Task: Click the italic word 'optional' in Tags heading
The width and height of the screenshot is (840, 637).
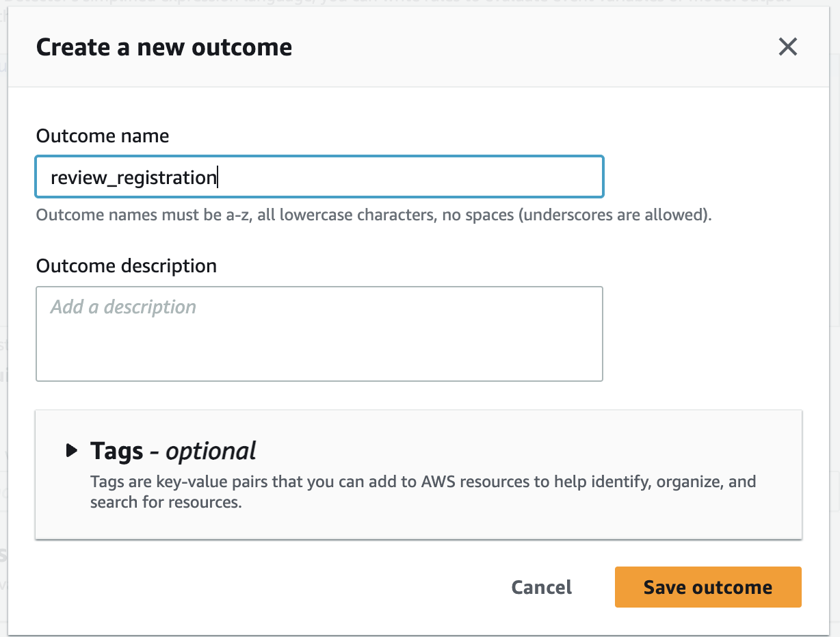Action: (x=211, y=451)
